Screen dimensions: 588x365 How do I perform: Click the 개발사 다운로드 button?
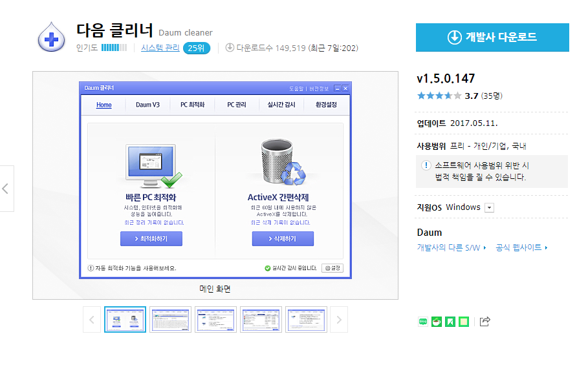point(492,37)
